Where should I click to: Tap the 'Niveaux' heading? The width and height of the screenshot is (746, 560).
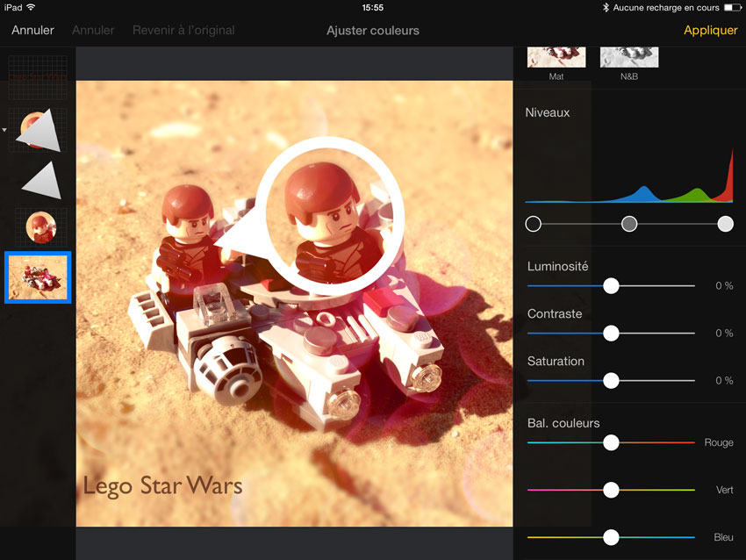(x=548, y=112)
